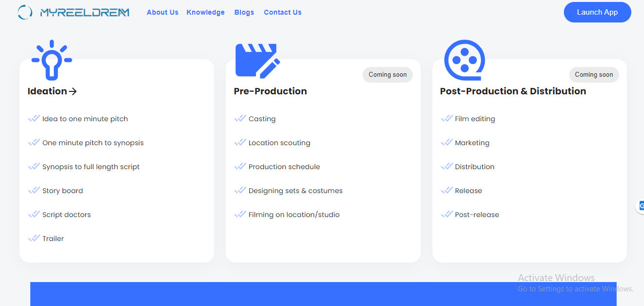Open the Knowledge menu item
Image resolution: width=644 pixels, height=306 pixels.
click(205, 12)
